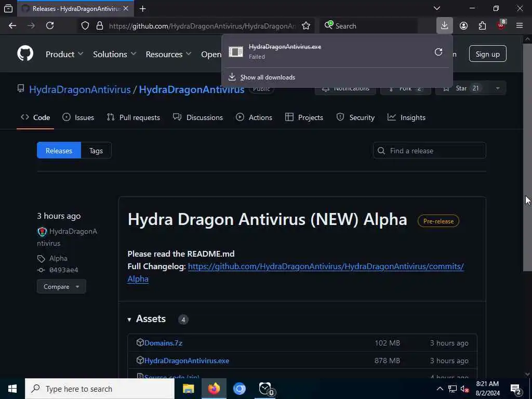Reload the page with the refresh icon
Screen dimensions: 532x399
pyautogui.click(x=50, y=26)
